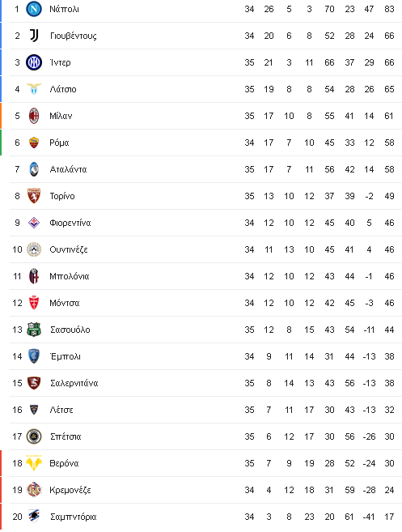Select the Inter club badge
This screenshot has height=532, width=402.
[34, 62]
